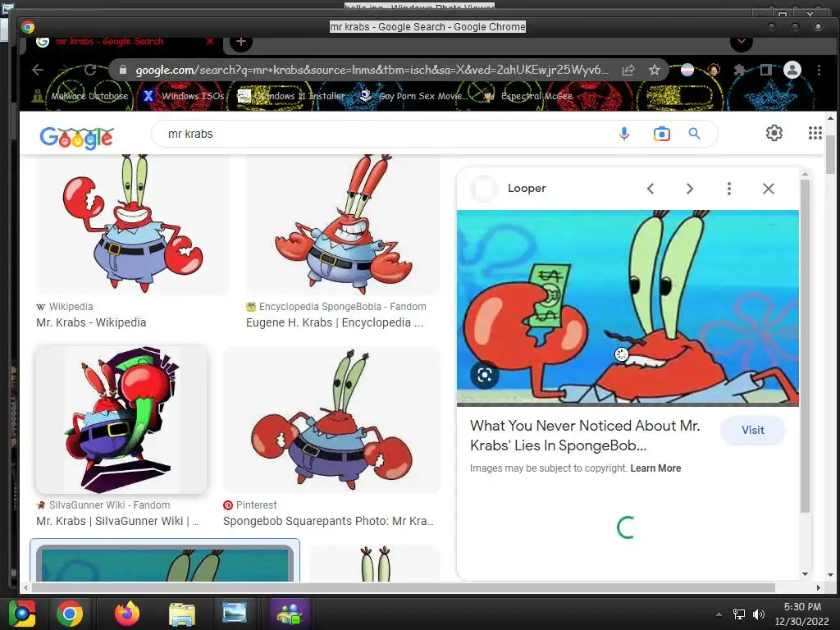Open Google quick settings gear
Viewport: 840px width, 630px height.
pyautogui.click(x=774, y=133)
